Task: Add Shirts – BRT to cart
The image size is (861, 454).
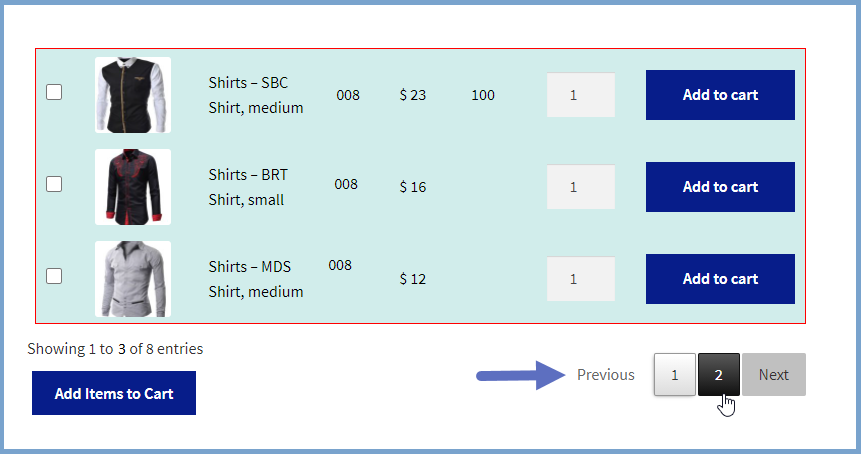Action: tap(720, 187)
